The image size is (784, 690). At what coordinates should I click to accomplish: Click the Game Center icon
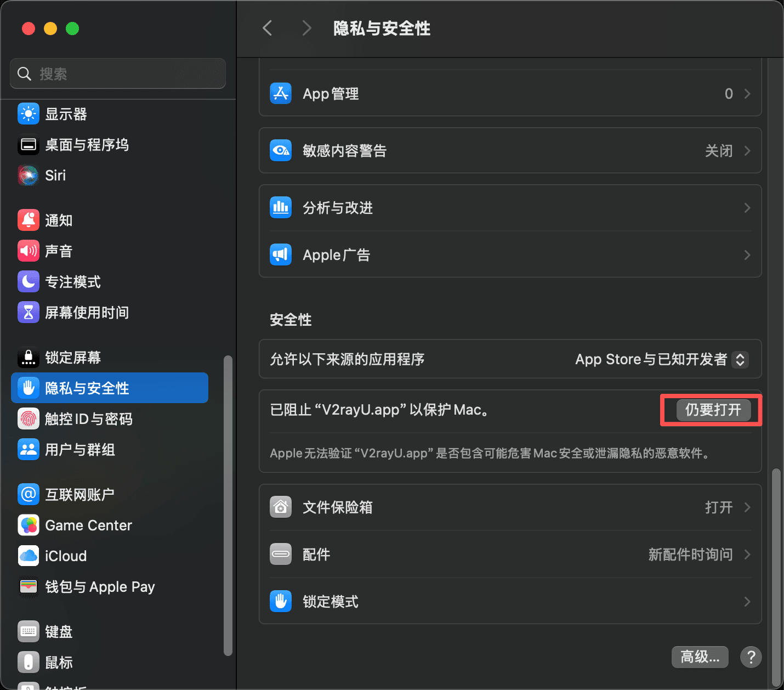coord(29,525)
